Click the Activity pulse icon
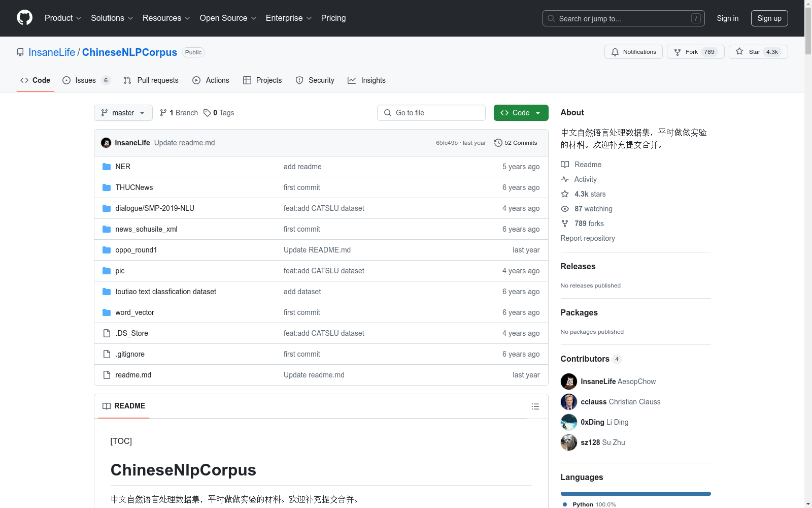Screen dimensions: 812x508 click(x=565, y=179)
